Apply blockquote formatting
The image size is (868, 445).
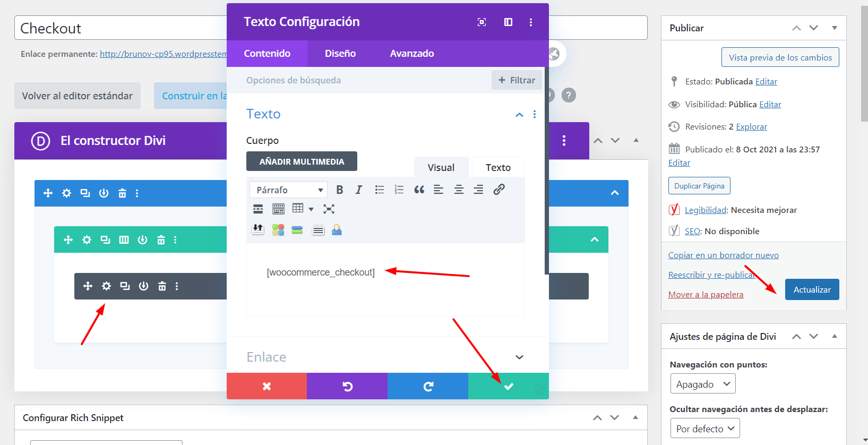(x=419, y=190)
